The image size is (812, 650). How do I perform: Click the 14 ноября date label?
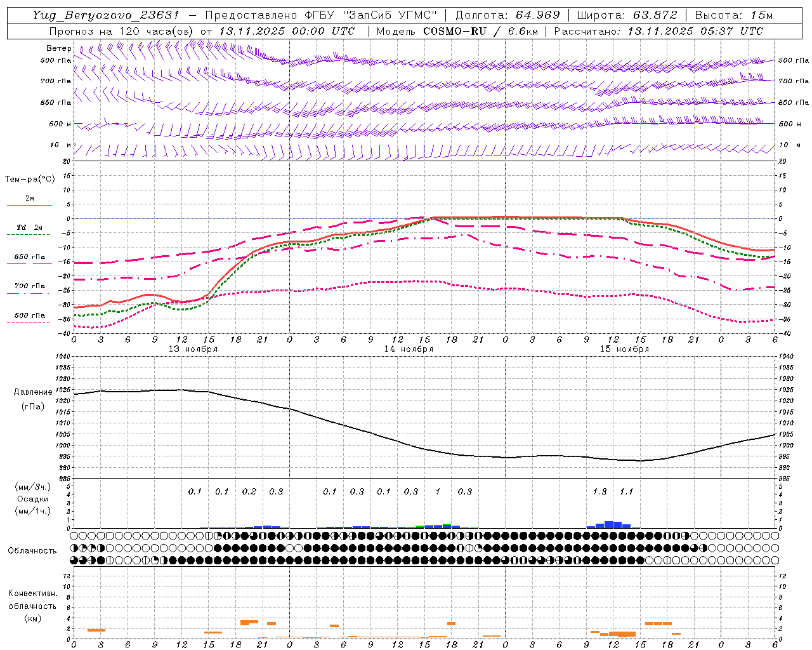tap(409, 349)
